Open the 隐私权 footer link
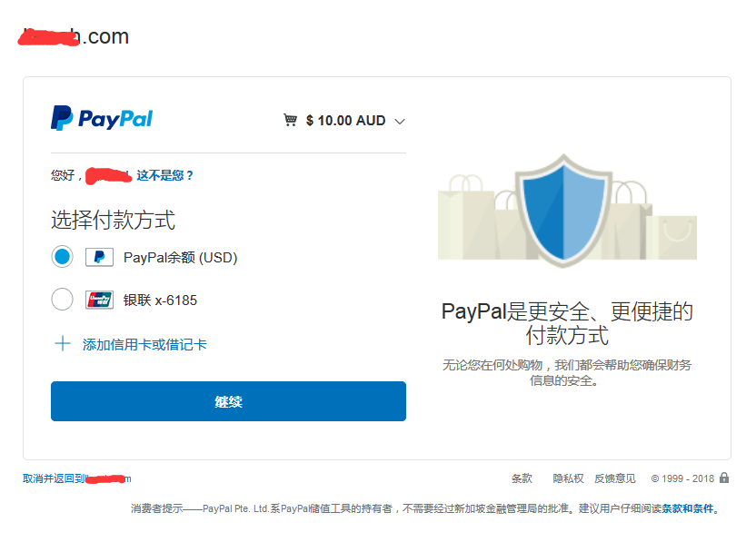 click(568, 478)
